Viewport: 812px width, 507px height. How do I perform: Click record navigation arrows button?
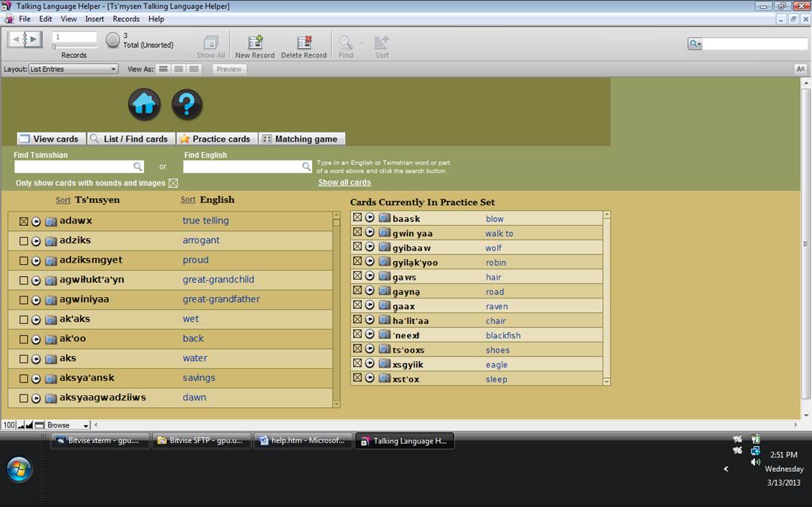pos(25,39)
